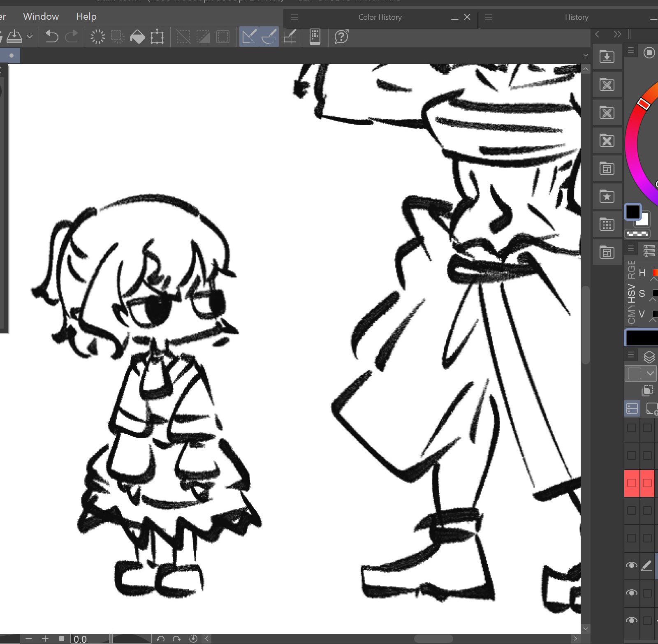Open the second flower-pattern material folder
Image resolution: width=658 pixels, height=644 pixels.
coord(607,113)
